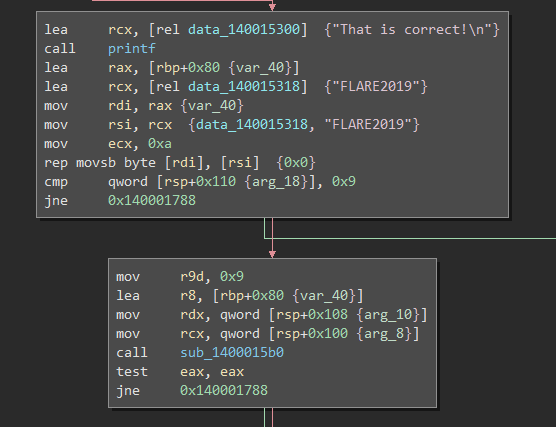The height and width of the screenshot is (427, 556).
Task: Click var_40 in the mov rdi line
Action: (212, 105)
